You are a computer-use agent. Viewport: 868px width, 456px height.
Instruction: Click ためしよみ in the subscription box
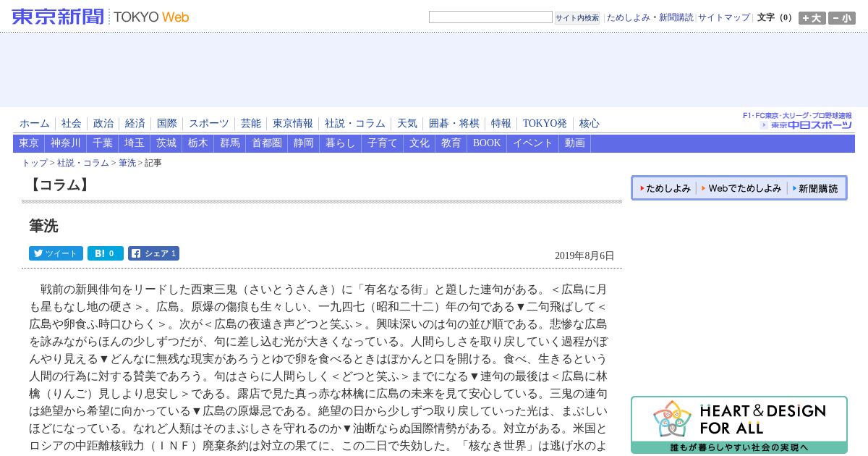click(x=665, y=188)
